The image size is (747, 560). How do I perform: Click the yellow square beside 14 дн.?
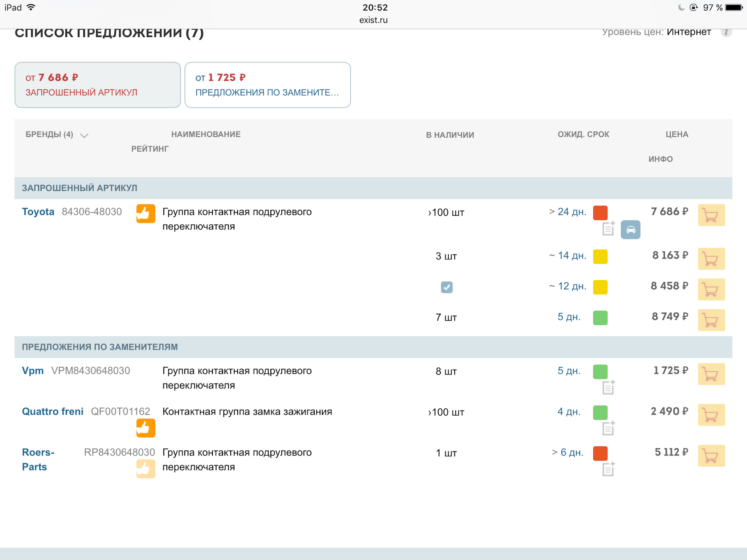pyautogui.click(x=600, y=257)
